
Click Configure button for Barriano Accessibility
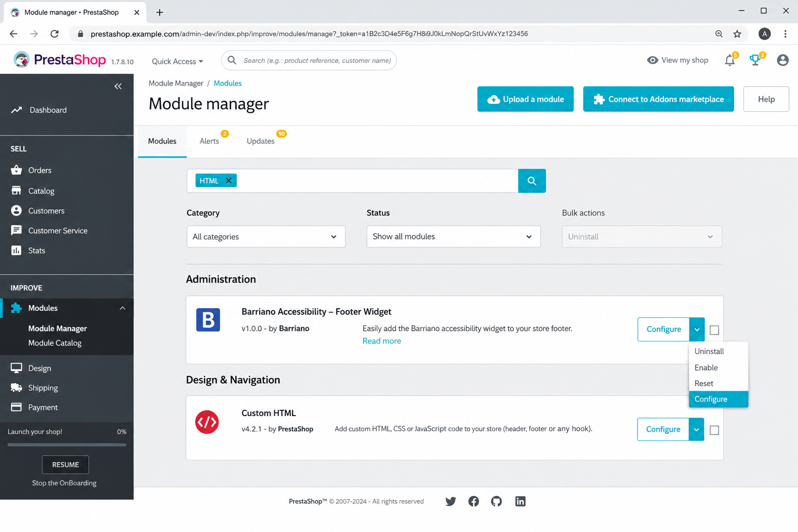663,329
